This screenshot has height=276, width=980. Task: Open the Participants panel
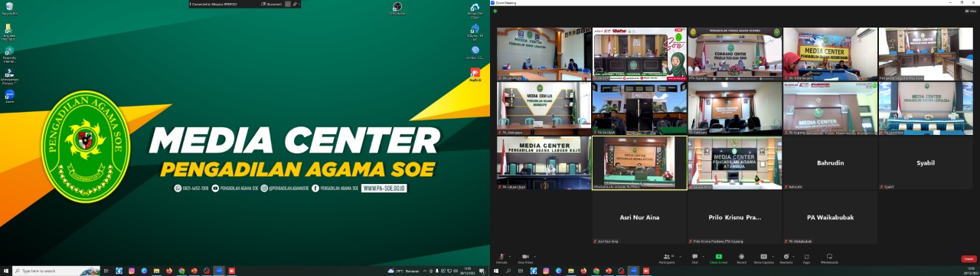(667, 258)
